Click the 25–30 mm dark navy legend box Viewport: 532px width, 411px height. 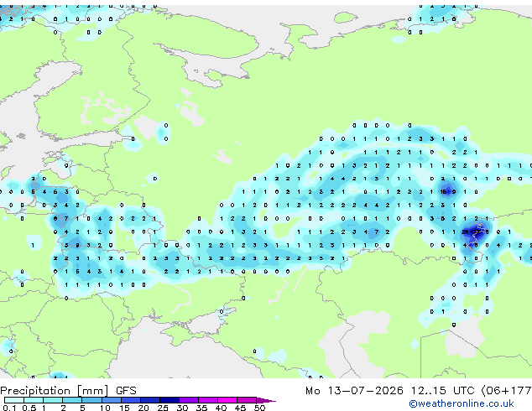(170, 400)
